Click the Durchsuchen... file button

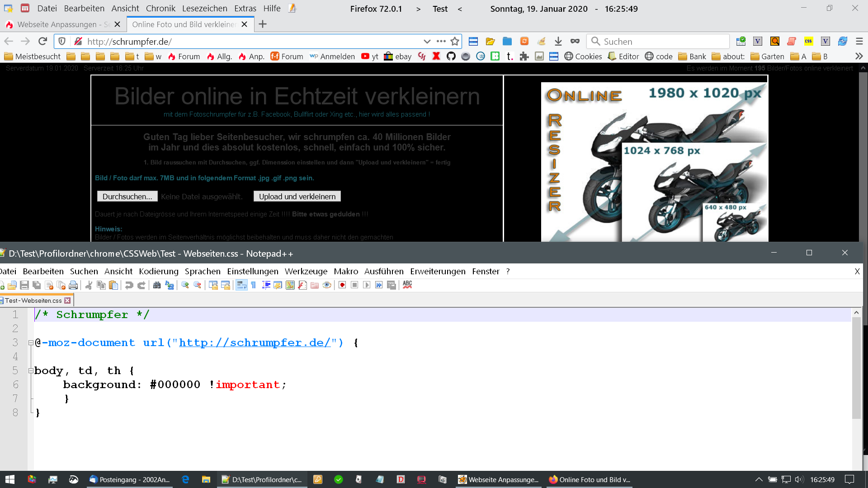pyautogui.click(x=127, y=197)
